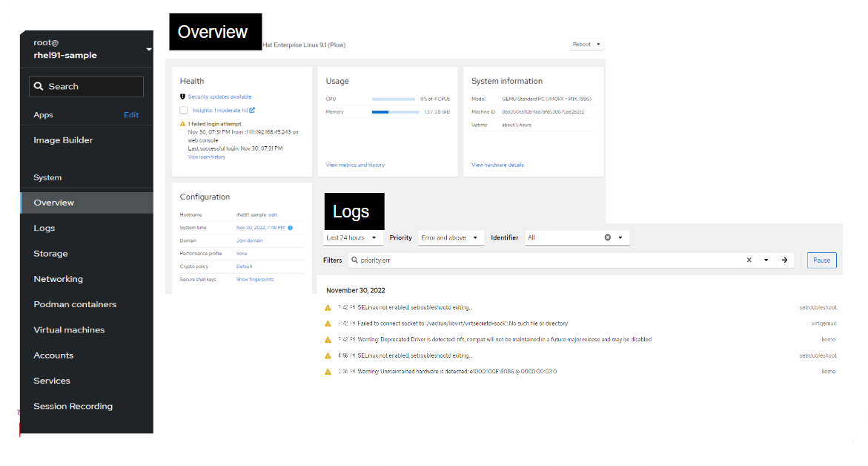Click the search icon in the Filters field
Image resolution: width=868 pixels, height=466 pixels.
click(355, 260)
